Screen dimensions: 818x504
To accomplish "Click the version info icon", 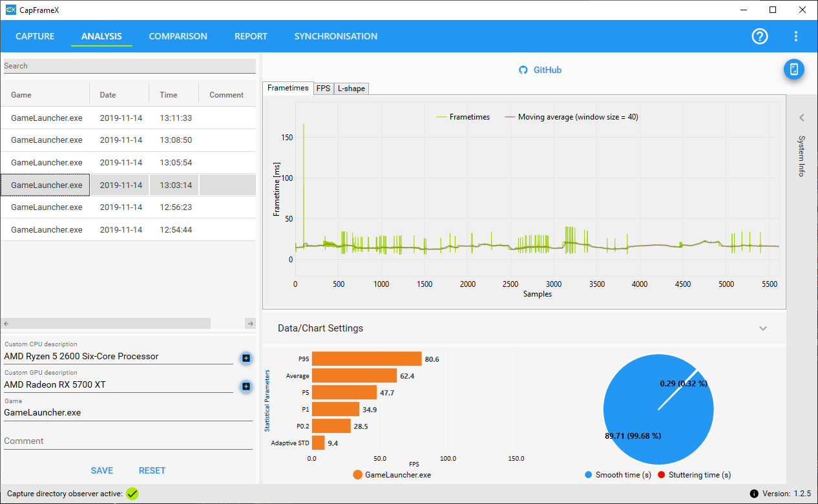I will 754,494.
